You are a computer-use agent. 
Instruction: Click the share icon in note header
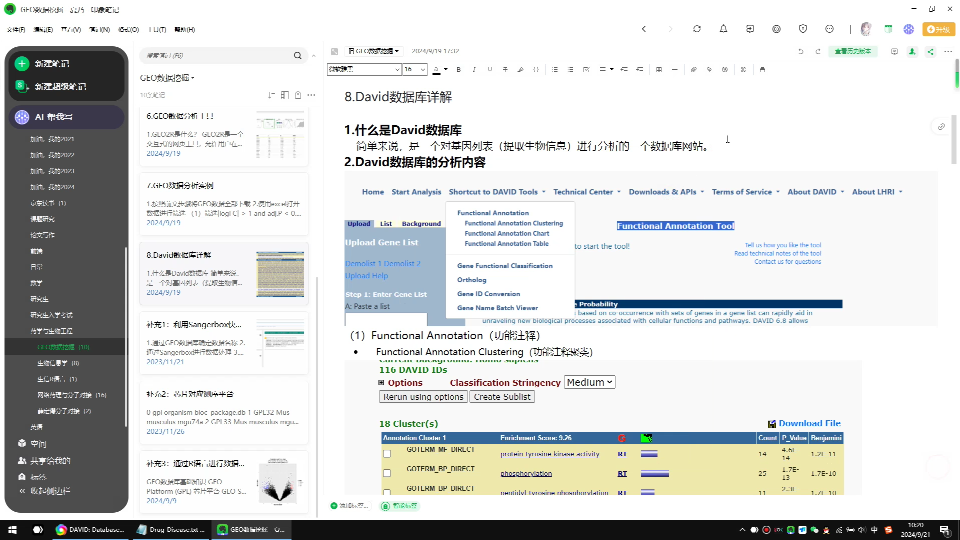[931, 51]
